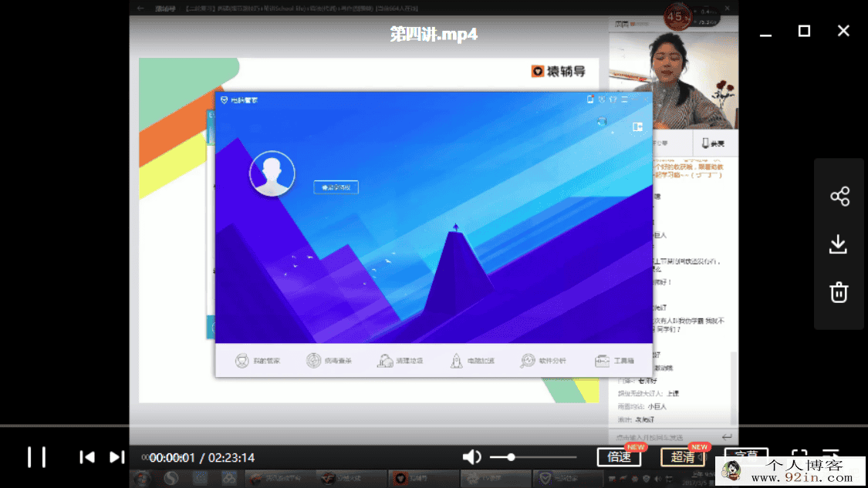This screenshot has height=488, width=868.
Task: Close the video player window
Action: (843, 31)
